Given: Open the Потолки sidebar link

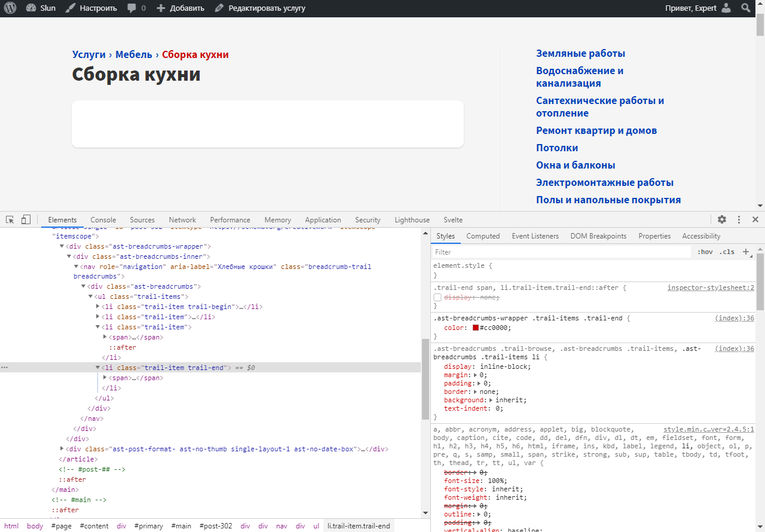Looking at the screenshot, I should point(557,148).
